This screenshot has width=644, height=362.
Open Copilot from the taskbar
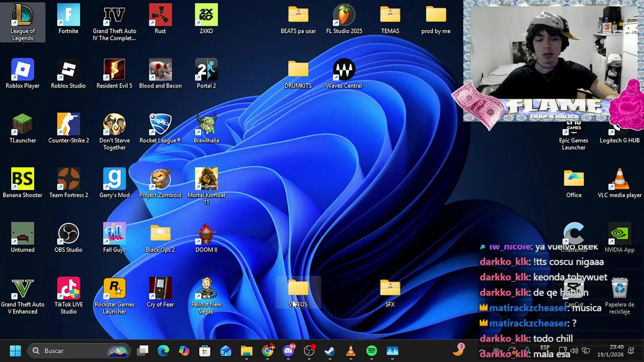pos(184,350)
